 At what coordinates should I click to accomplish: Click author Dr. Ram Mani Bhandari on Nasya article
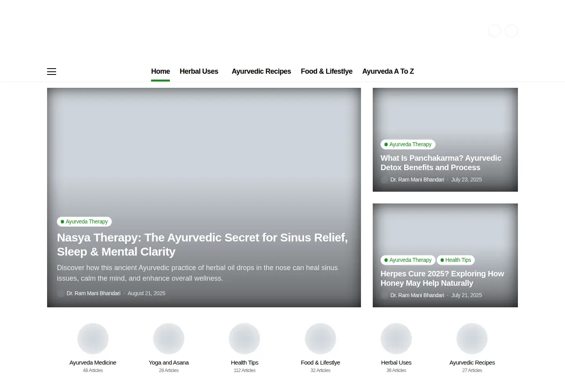click(93, 293)
